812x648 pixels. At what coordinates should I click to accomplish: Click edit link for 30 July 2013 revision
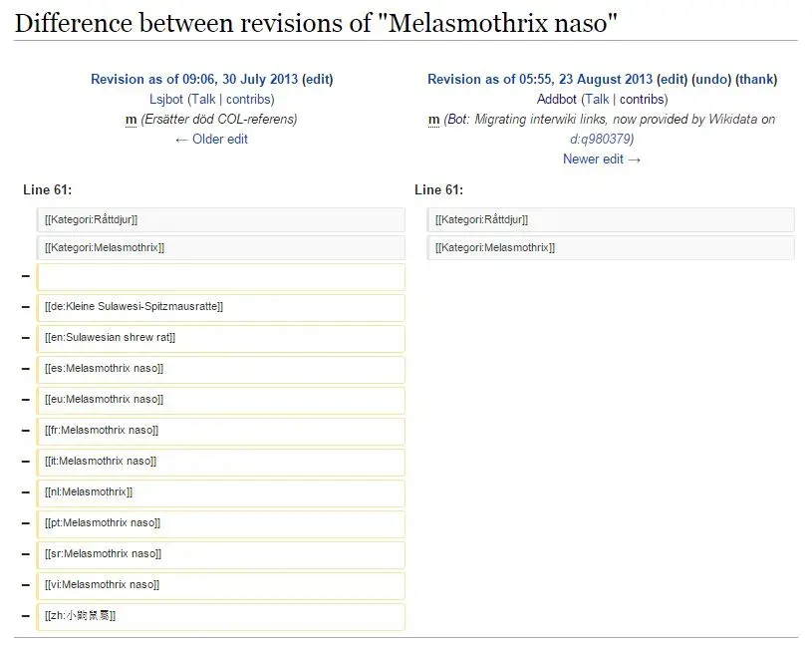pos(318,79)
